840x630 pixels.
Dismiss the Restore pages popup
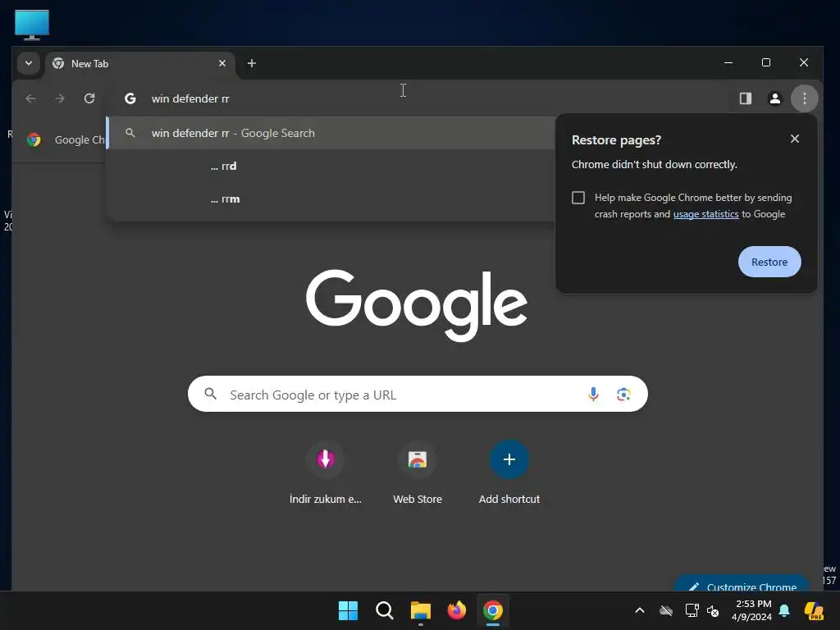point(794,139)
